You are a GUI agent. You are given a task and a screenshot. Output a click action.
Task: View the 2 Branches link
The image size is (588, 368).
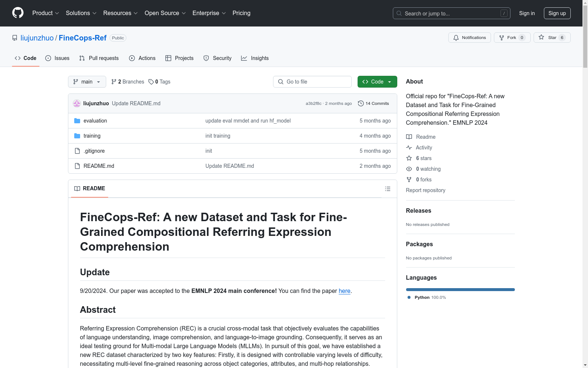point(128,82)
